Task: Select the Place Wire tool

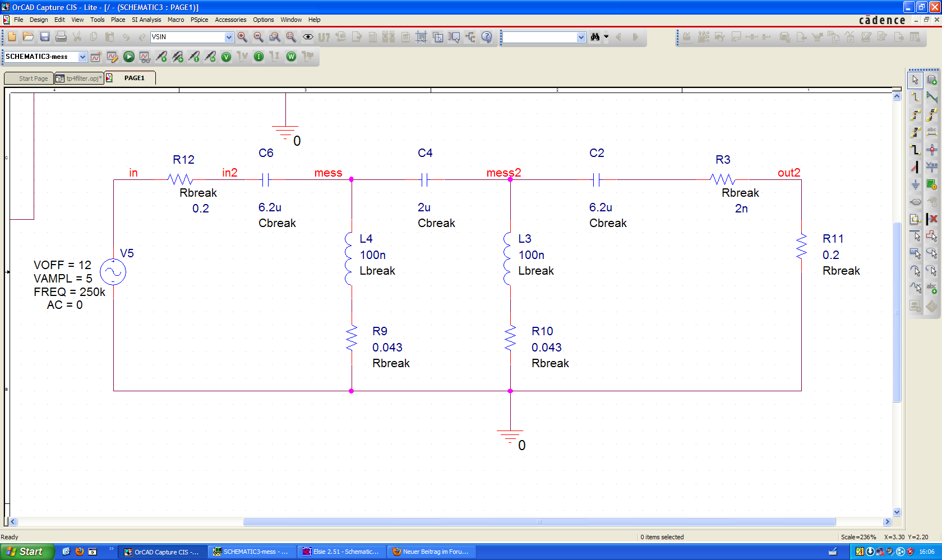Action: [x=915, y=97]
